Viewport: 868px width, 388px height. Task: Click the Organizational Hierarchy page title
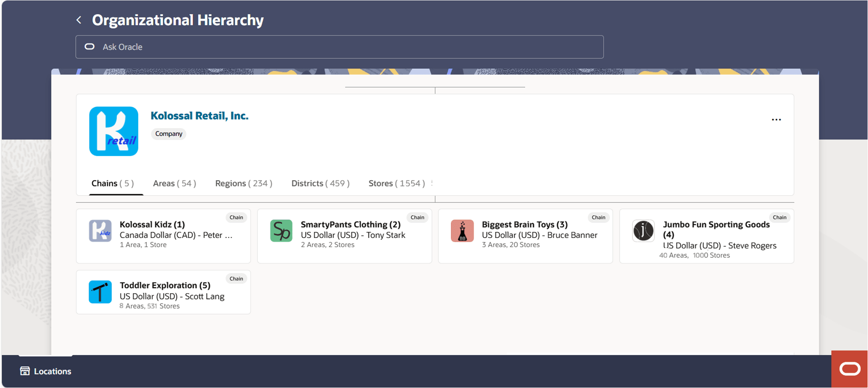pyautogui.click(x=178, y=20)
